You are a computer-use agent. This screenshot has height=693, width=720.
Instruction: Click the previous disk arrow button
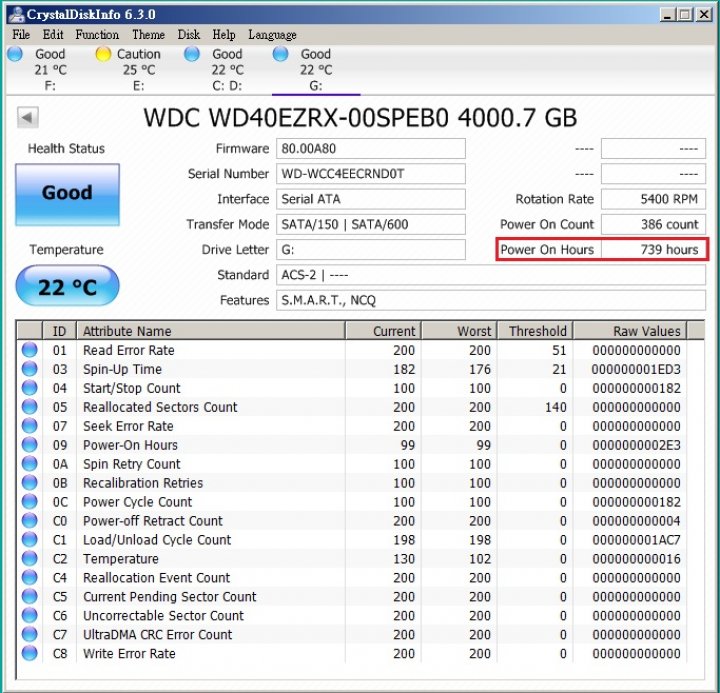pyautogui.click(x=28, y=118)
